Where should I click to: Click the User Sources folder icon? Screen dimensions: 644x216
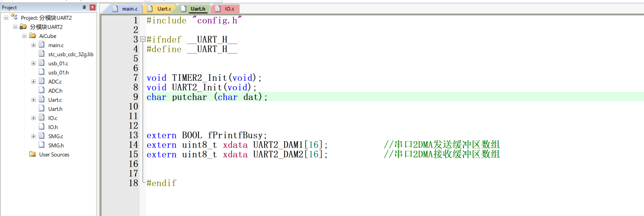(33, 154)
